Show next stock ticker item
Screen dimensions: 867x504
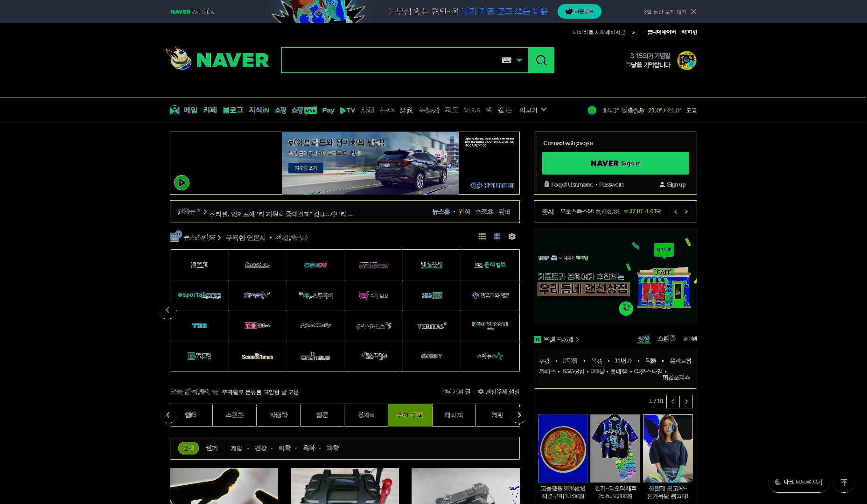click(x=686, y=211)
